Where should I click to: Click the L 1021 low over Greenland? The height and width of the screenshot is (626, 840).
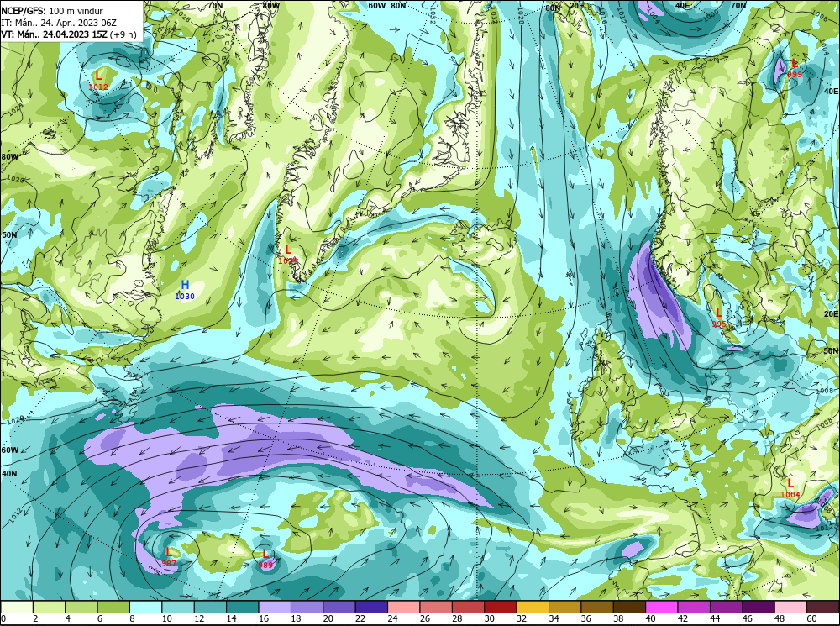tap(287, 255)
